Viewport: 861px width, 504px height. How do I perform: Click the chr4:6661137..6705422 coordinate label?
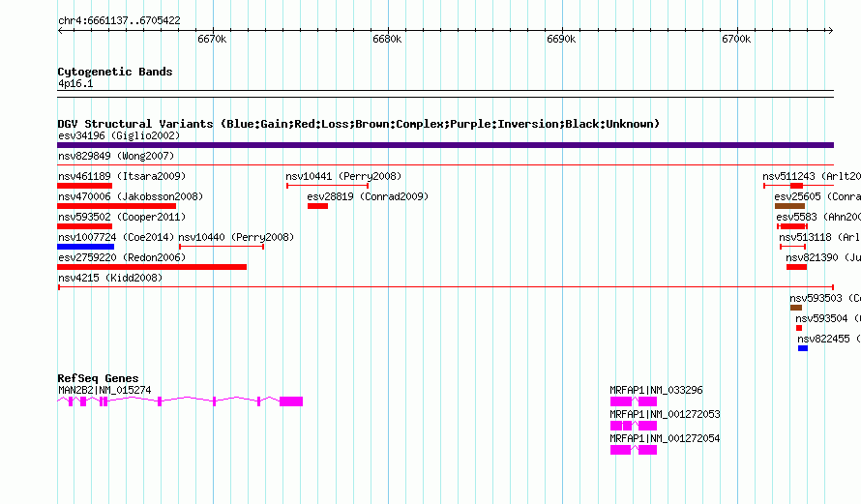click(119, 21)
